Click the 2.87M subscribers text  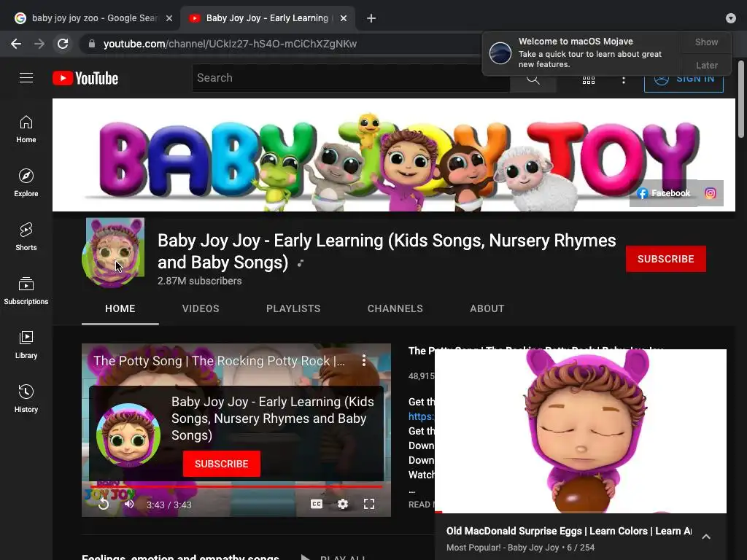tap(200, 281)
